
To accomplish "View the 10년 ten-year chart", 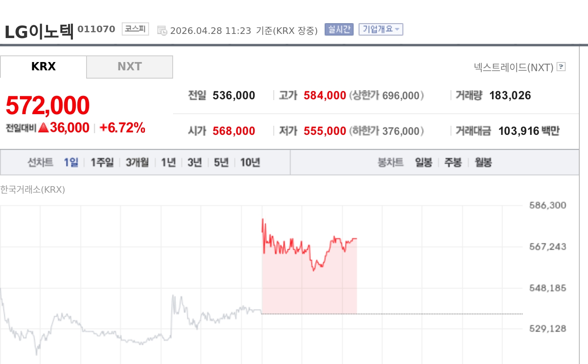I will [x=249, y=163].
